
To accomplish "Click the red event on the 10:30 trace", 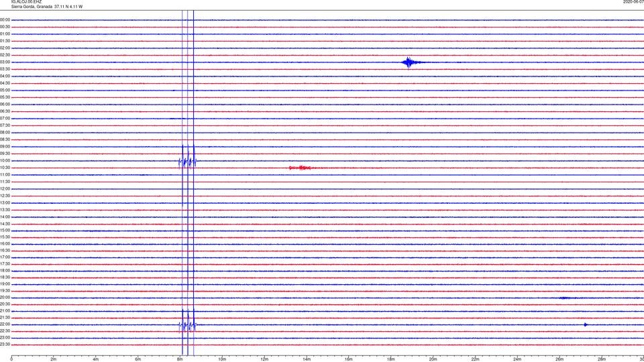I will (x=300, y=168).
